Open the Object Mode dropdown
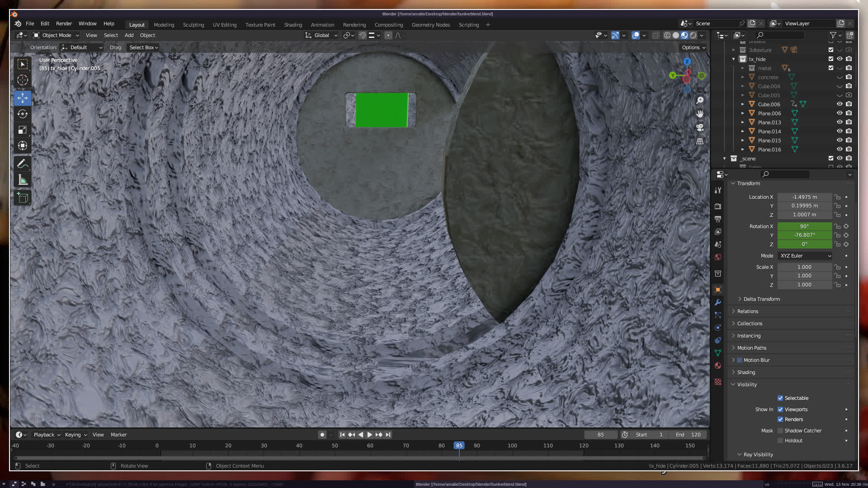Screen dimensions: 868x488 56,35
